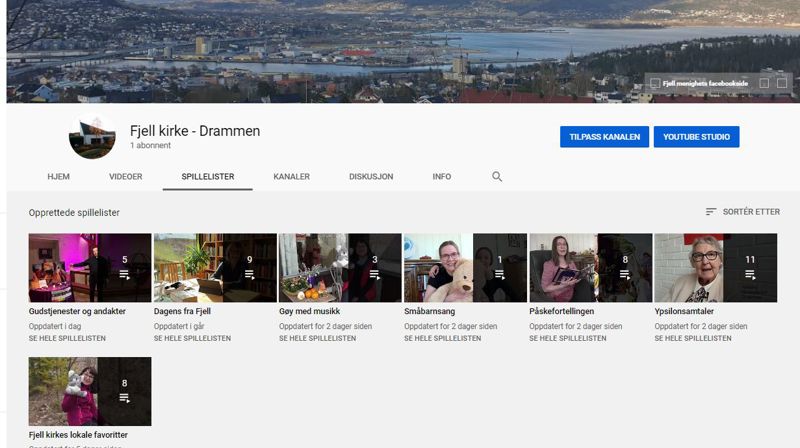Viewport: 800px width, 448px height.
Task: Click the Sortér etter sort icon
Action: 711,211
